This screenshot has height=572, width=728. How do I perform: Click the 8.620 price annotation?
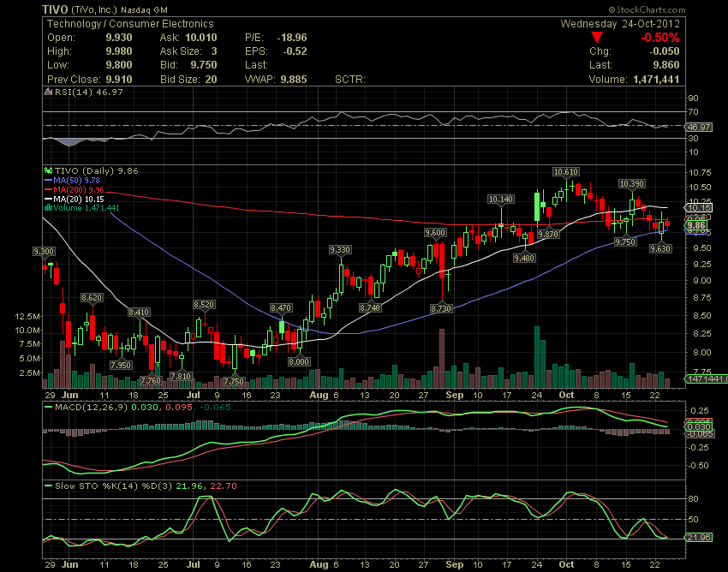92,298
